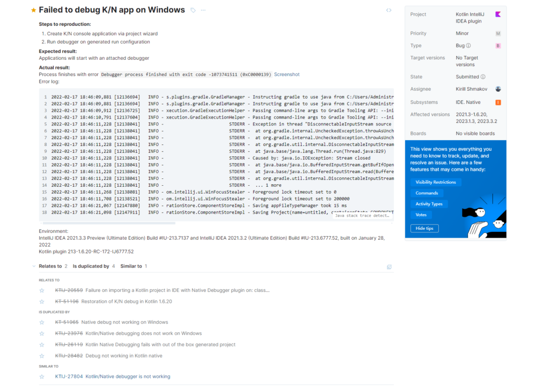Click the Visibility Restrictions tip button
Viewport: 538px width, 392px height.
point(436,182)
